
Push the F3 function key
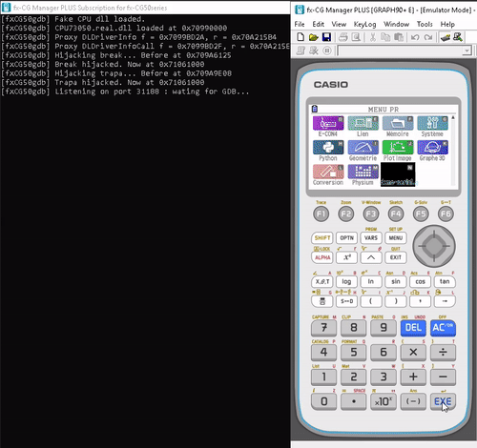(371, 214)
